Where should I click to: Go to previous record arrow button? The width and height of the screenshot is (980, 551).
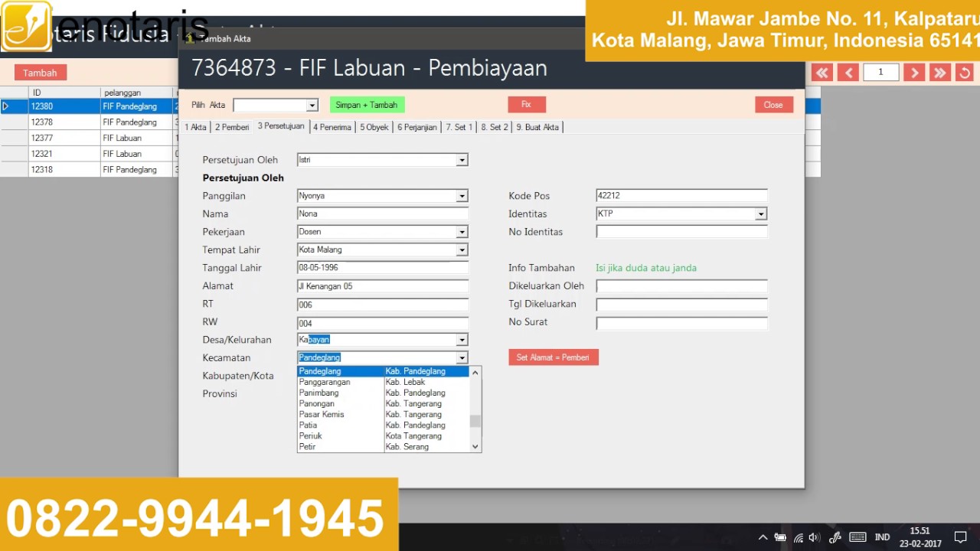coord(848,73)
